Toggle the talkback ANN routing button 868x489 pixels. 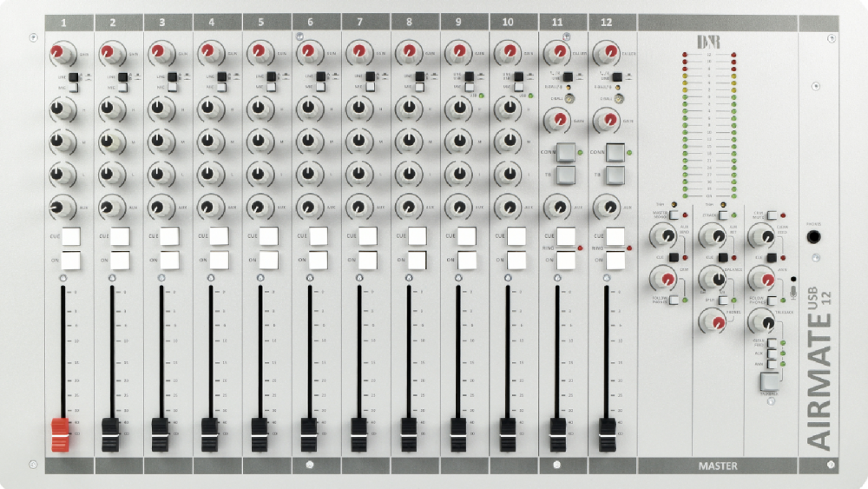772,364
